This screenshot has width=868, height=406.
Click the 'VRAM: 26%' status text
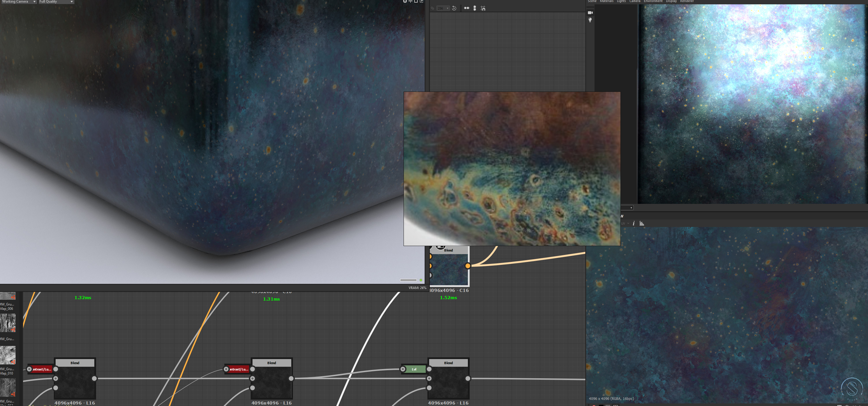(x=417, y=288)
